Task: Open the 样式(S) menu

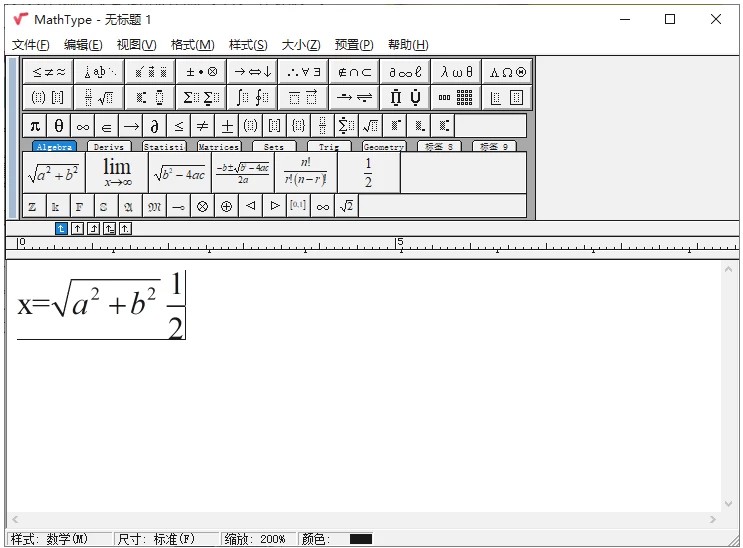Action: (x=248, y=45)
